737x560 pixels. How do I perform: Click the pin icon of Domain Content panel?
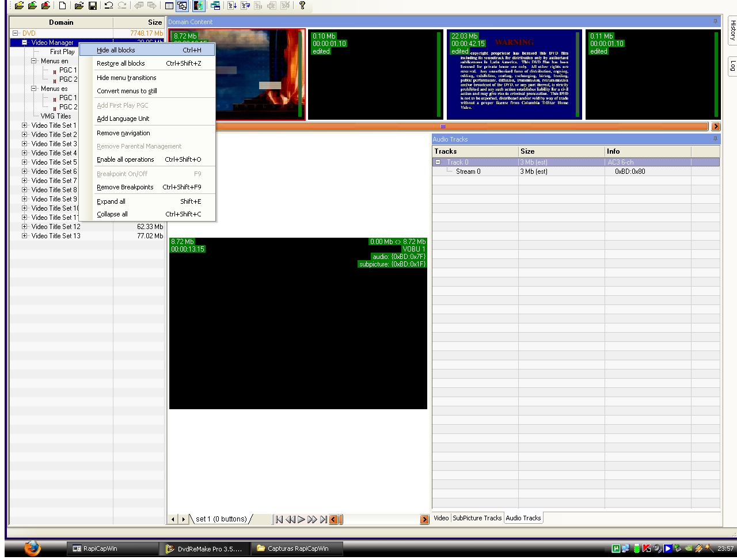(716, 22)
